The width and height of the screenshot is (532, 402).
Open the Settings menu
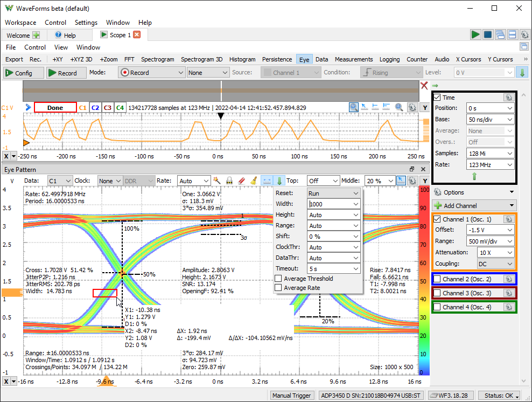[x=86, y=23]
